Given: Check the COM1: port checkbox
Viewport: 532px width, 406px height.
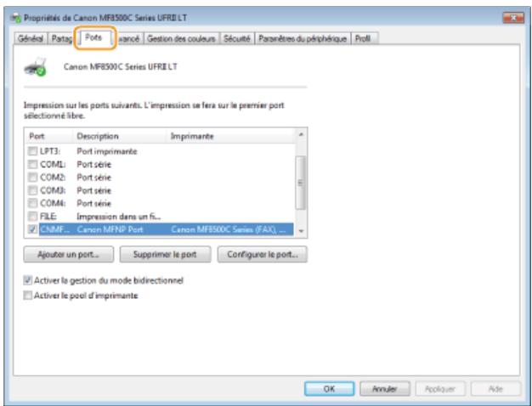Looking at the screenshot, I should [x=32, y=164].
